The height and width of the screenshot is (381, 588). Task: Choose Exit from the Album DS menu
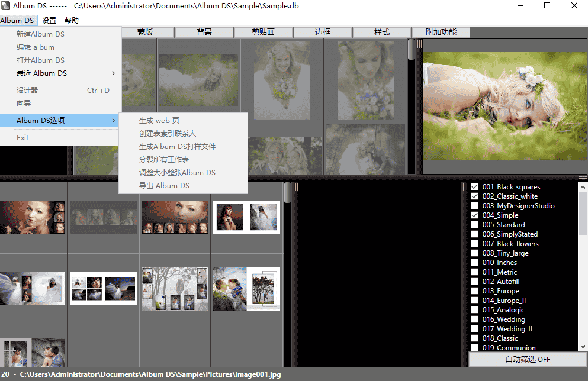[x=23, y=138]
